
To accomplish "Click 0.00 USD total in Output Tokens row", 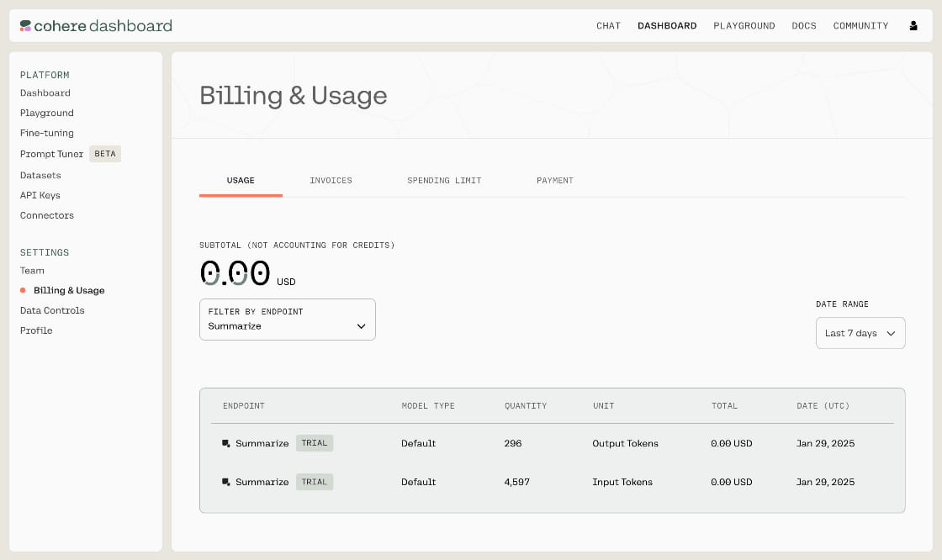I will pyautogui.click(x=732, y=443).
